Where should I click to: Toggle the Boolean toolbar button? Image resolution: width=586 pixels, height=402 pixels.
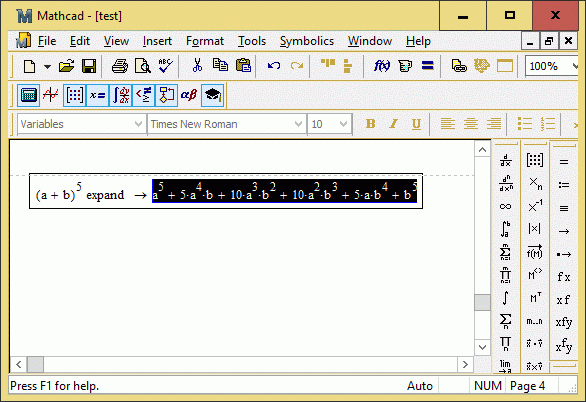(x=144, y=95)
